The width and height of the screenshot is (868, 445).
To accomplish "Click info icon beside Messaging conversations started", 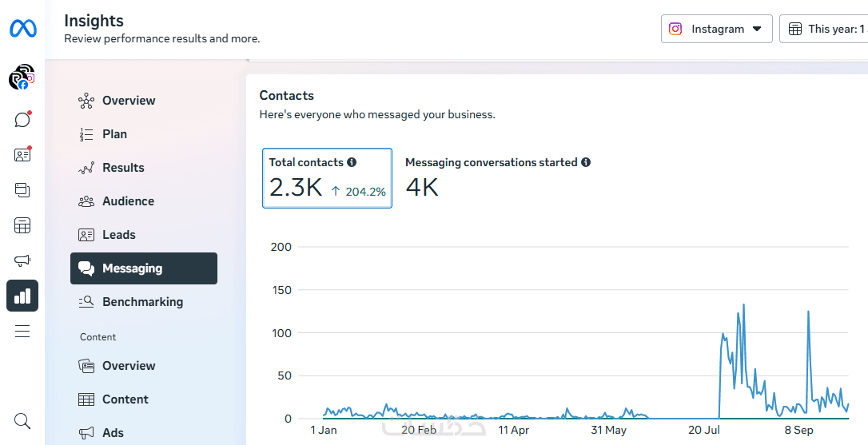I will pyautogui.click(x=586, y=162).
